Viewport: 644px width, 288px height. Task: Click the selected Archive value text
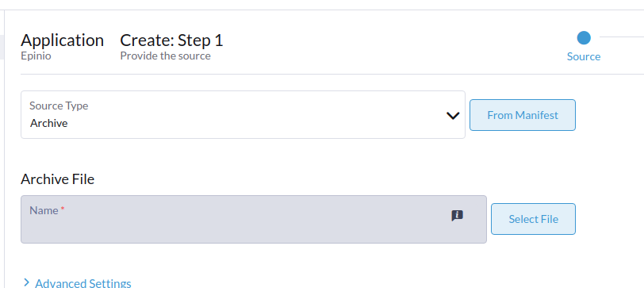(x=49, y=123)
